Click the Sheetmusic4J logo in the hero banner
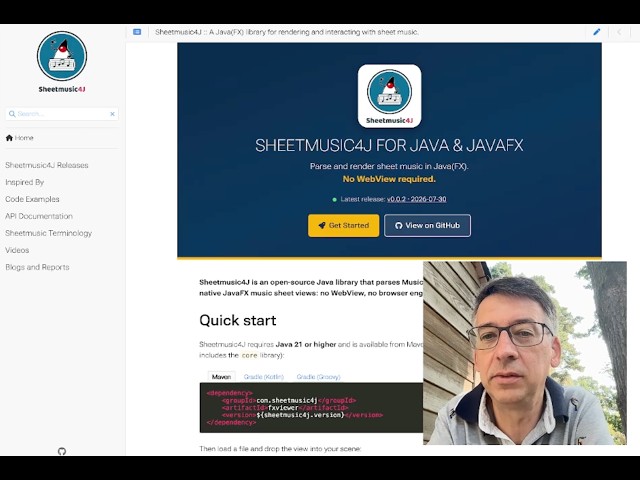 [389, 96]
